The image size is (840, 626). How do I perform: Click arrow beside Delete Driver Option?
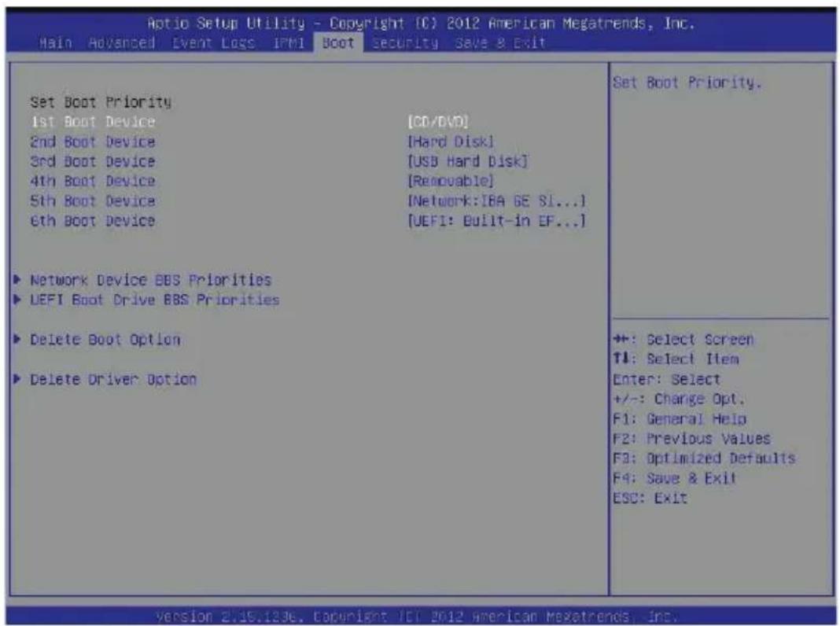17,378
